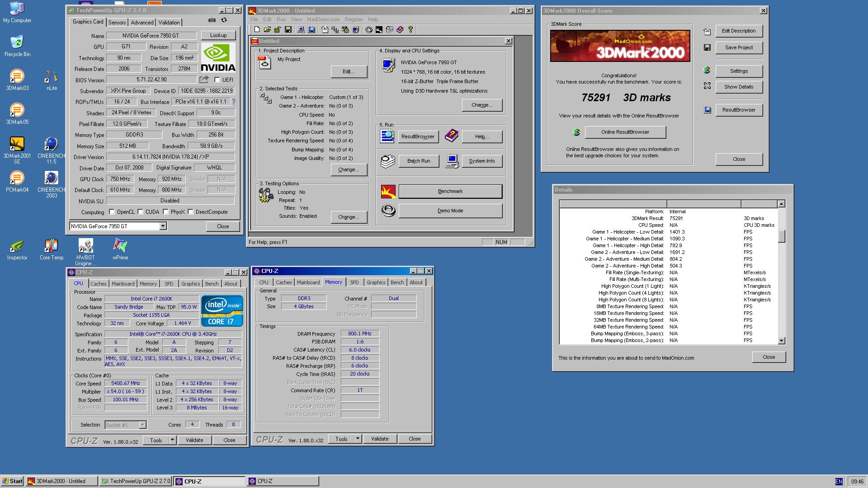Click the New project icon in 3DMark2000 toolbar
Screen dimensions: 868x488
257,29
